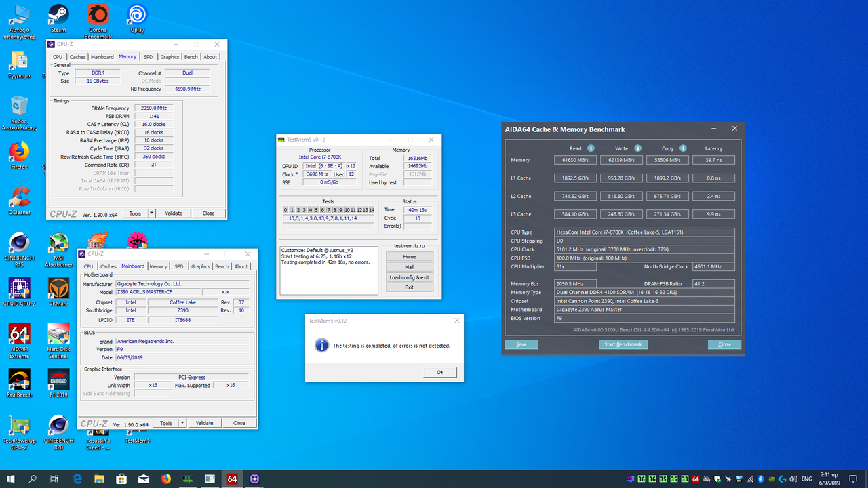Select the RealBench desktop icon
This screenshot has height=488, width=868.
19,383
